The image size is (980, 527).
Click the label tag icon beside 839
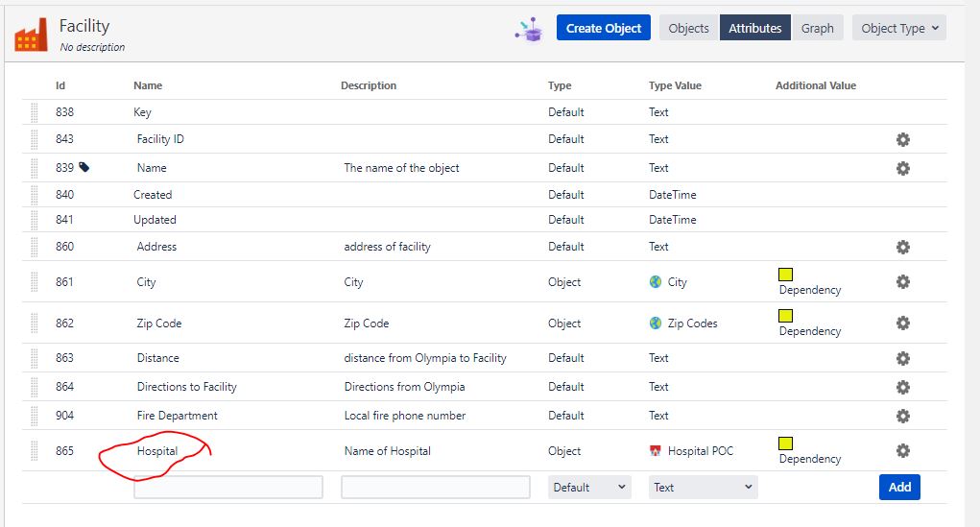[x=84, y=167]
